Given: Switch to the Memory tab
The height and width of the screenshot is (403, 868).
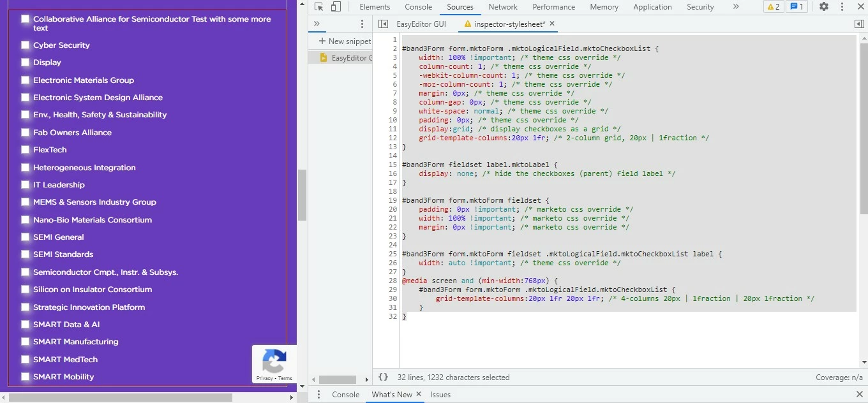Looking at the screenshot, I should click(604, 7).
